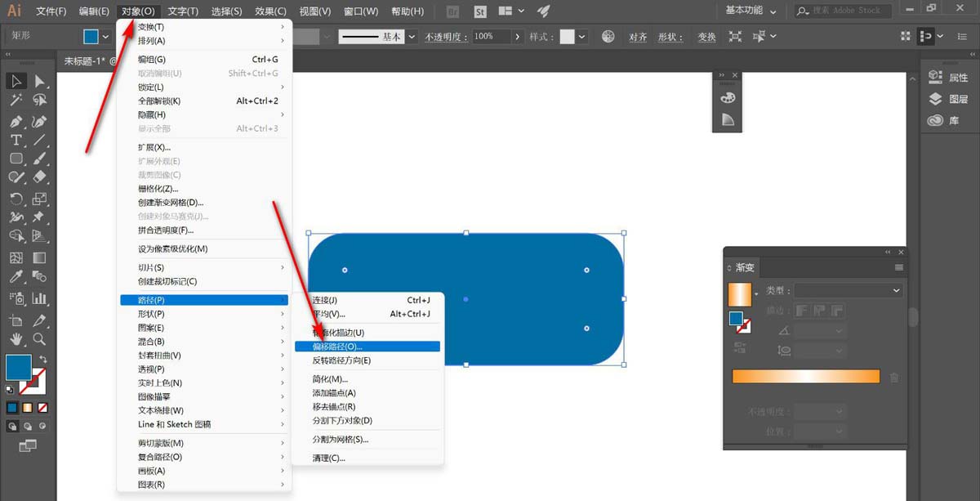980x501 pixels.
Task: Click the gradient slider bar
Action: click(x=805, y=377)
